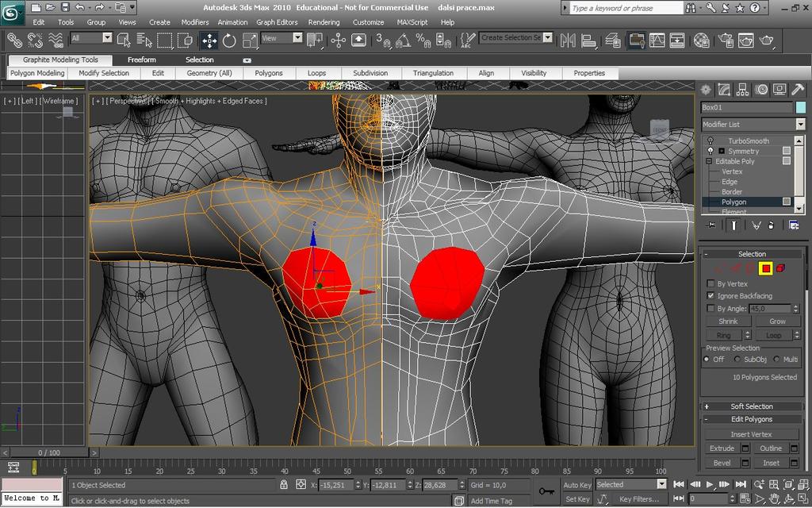Open the Modifiers menu
This screenshot has width=812, height=508.
[x=195, y=22]
